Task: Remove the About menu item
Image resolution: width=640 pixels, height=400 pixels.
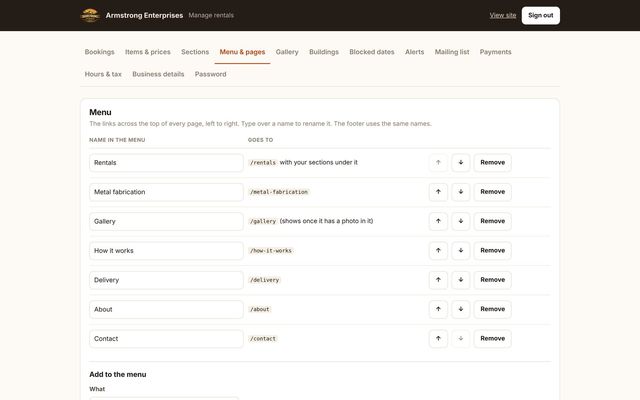Action: point(493,309)
